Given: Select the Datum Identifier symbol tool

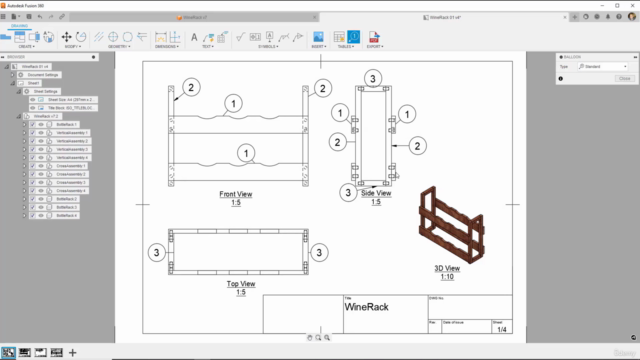Looking at the screenshot, I should [269, 37].
